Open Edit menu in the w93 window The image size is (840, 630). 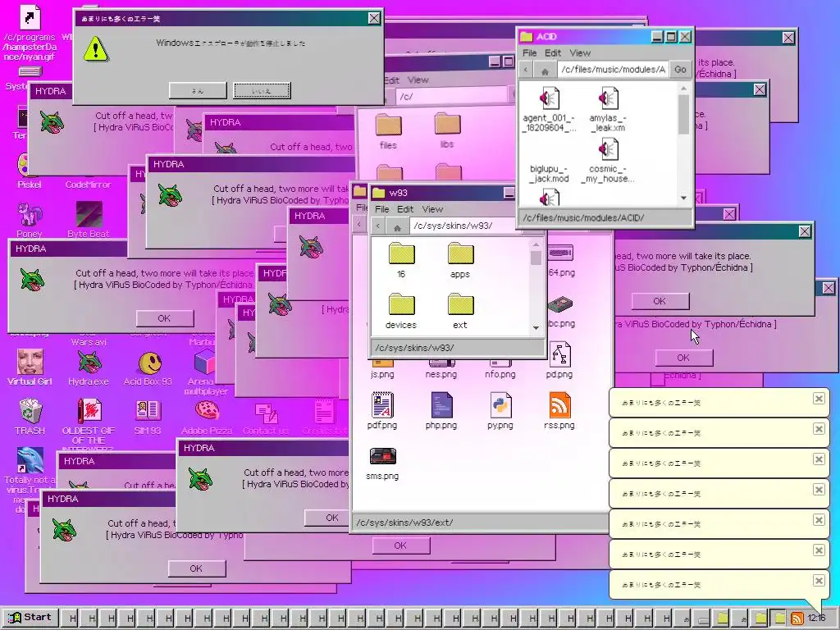405,209
